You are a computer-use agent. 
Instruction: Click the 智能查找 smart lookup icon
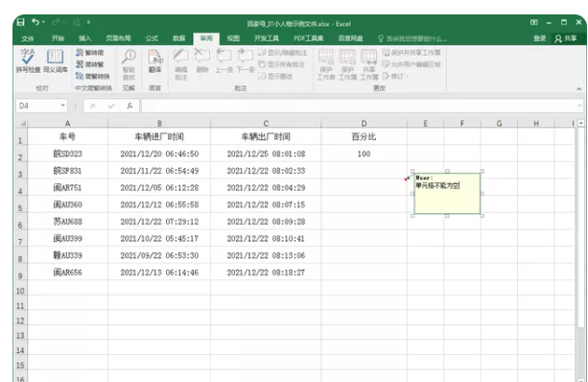[129, 64]
